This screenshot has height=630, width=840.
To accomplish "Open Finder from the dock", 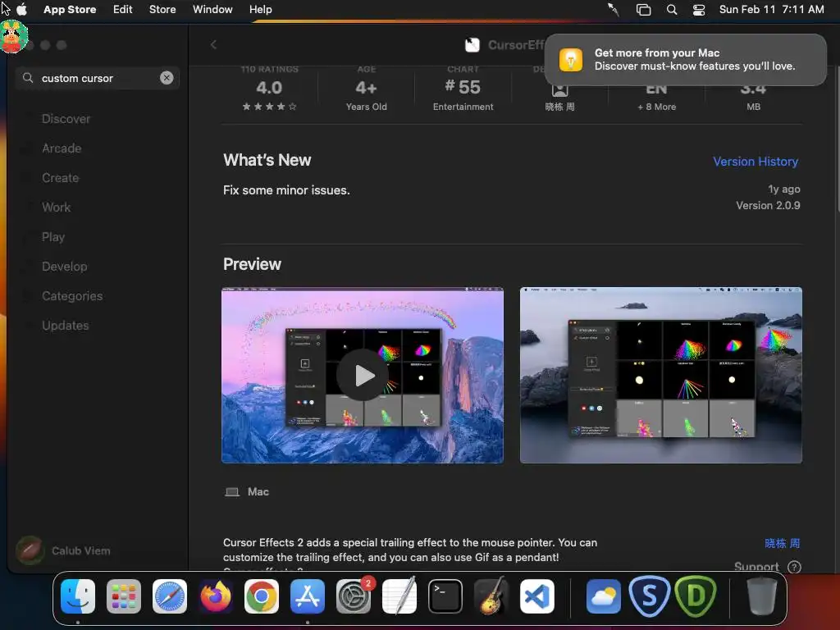I will point(78,596).
